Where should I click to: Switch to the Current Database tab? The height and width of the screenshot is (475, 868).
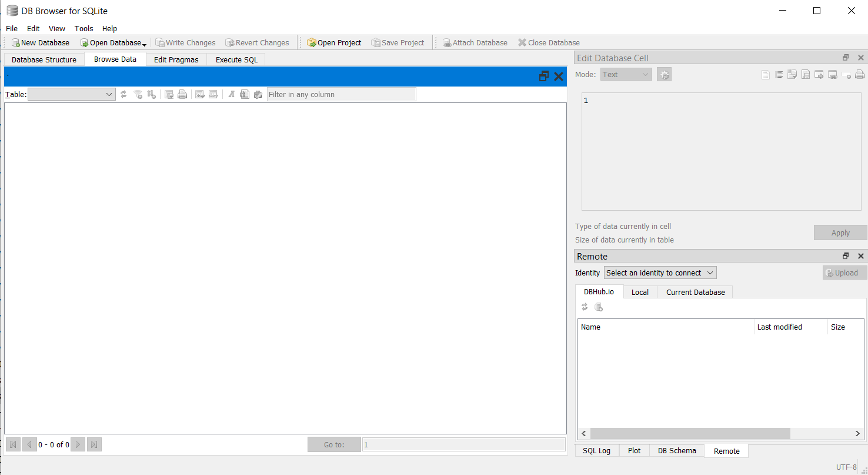[x=695, y=292]
